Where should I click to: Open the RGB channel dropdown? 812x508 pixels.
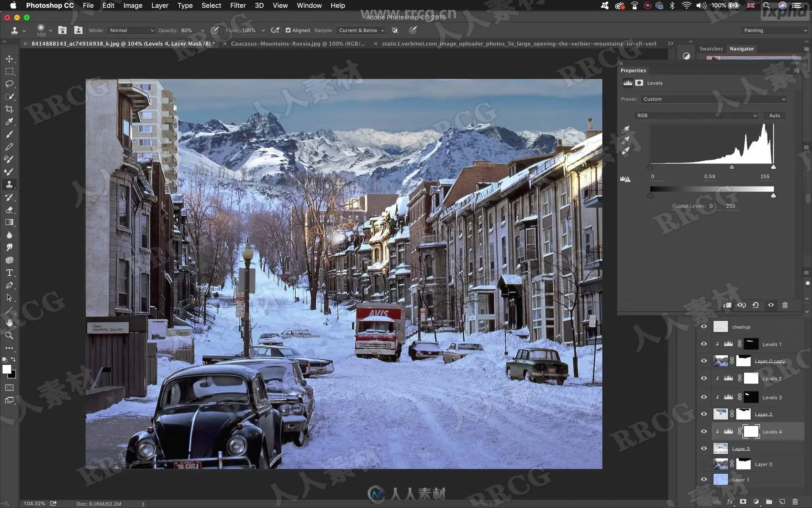point(696,116)
